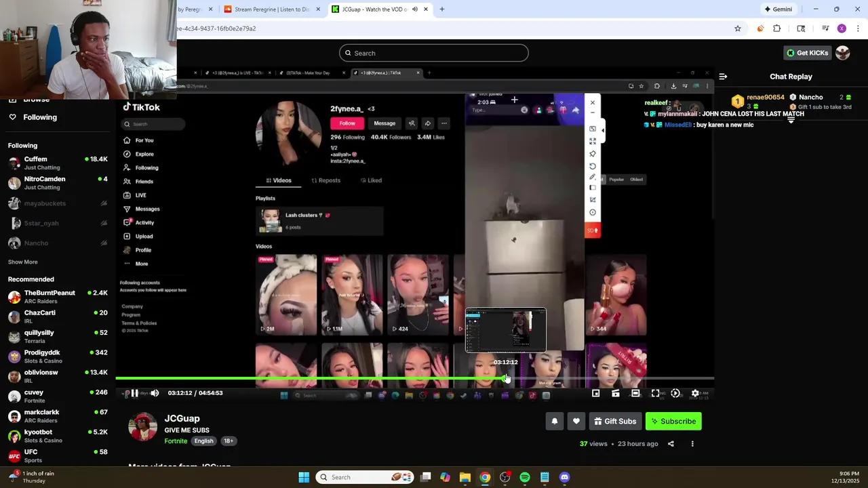The height and width of the screenshot is (488, 868).
Task: Open TheBurntPeanut recommended channel
Action: click(x=58, y=297)
